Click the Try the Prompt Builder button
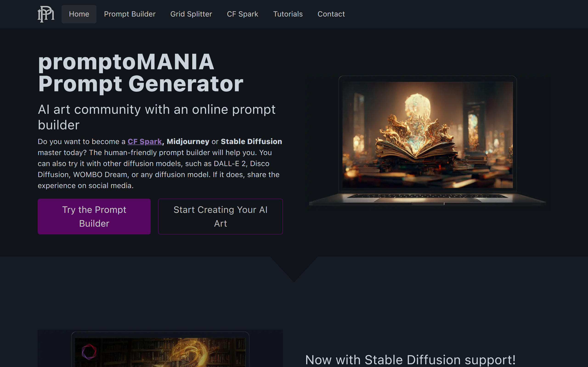This screenshot has height=367, width=588. click(x=94, y=217)
